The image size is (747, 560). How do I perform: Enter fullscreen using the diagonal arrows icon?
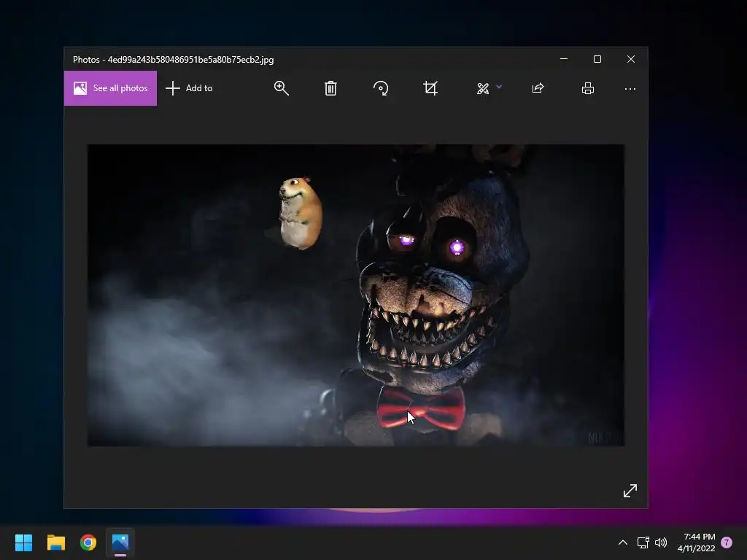click(630, 491)
